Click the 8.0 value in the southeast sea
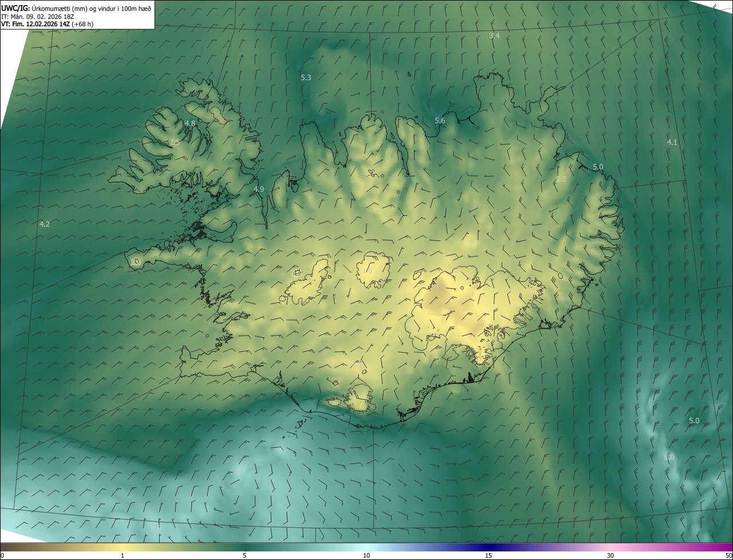733x560 pixels. coord(669,457)
